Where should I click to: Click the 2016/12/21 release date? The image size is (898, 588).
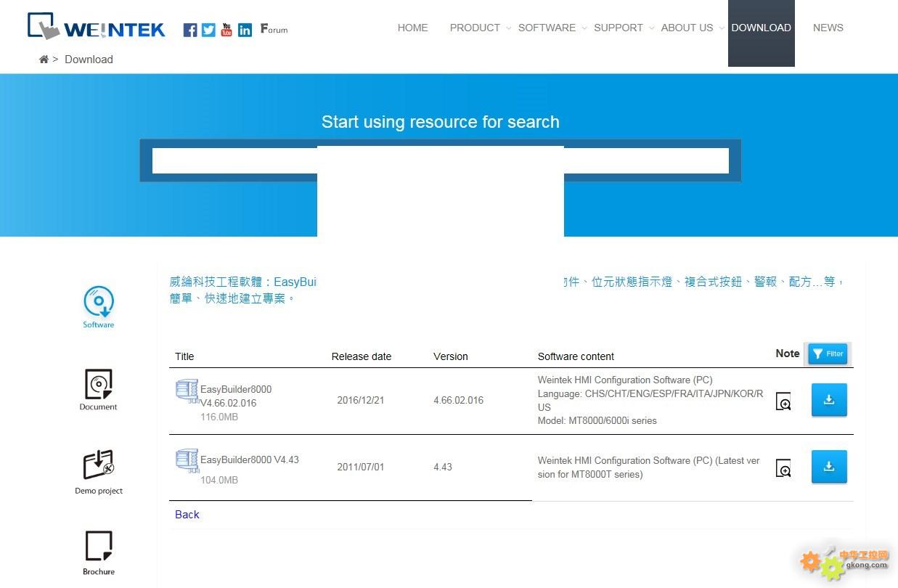(361, 400)
